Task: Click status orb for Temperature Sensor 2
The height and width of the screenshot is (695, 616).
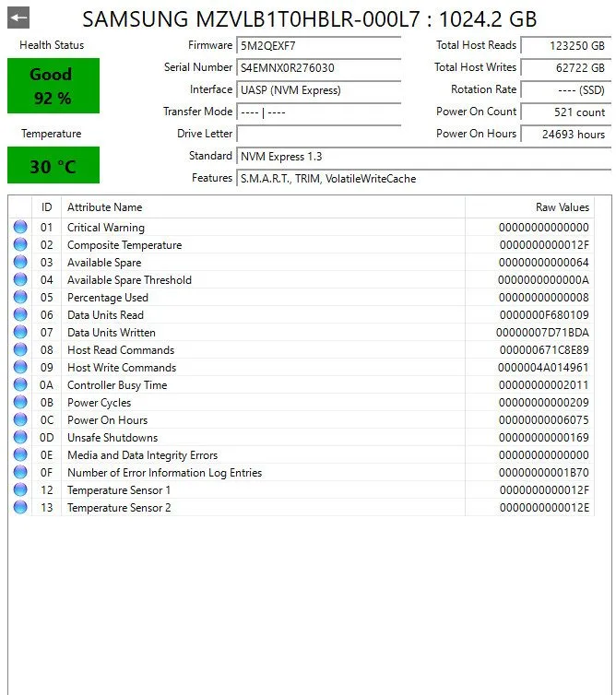Action: [20, 507]
